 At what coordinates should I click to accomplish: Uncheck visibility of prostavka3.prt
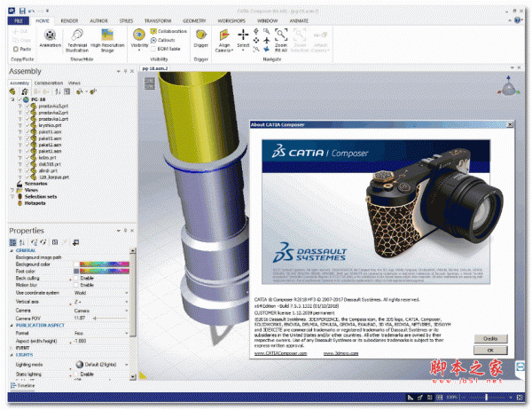pyautogui.click(x=27, y=106)
